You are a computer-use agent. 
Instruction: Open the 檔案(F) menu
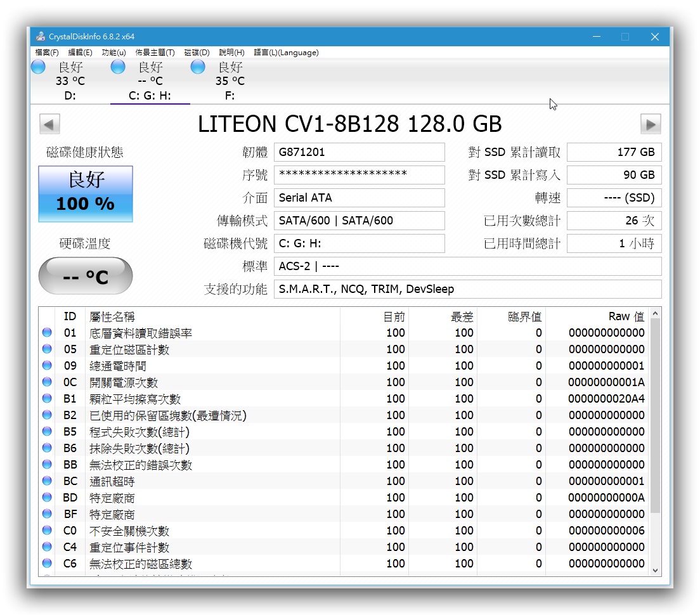[47, 53]
